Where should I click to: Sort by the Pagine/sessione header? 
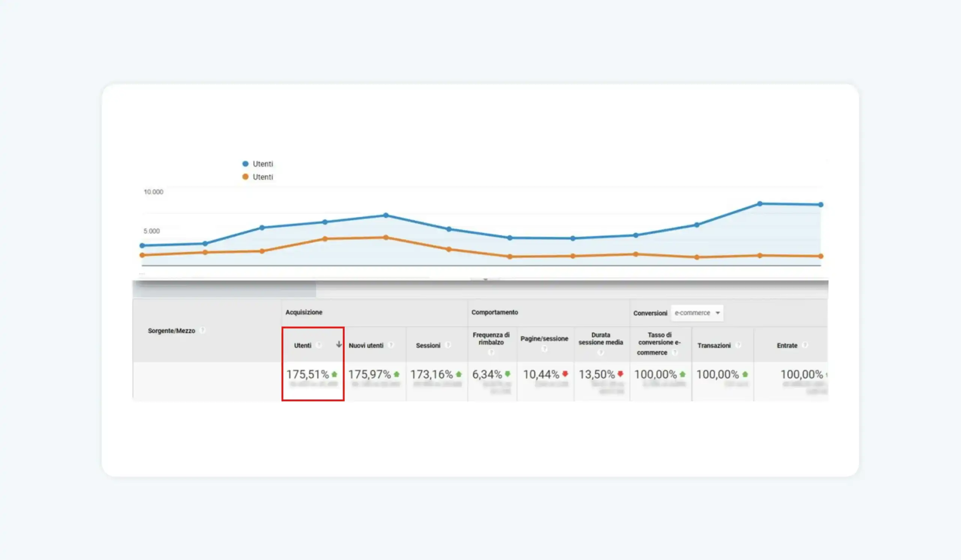click(x=544, y=339)
